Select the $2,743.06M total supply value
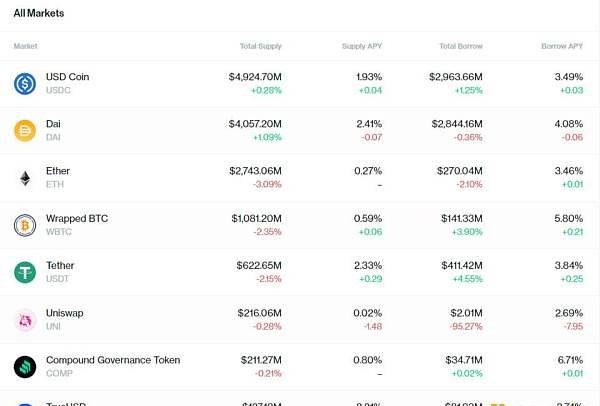The image size is (600, 406). point(256,171)
